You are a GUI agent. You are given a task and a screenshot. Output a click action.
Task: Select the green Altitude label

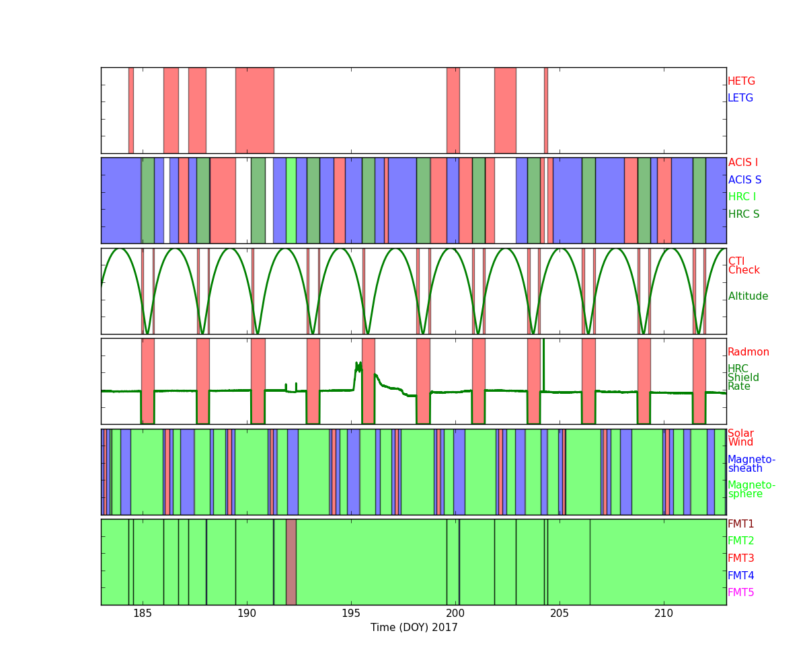coord(748,296)
